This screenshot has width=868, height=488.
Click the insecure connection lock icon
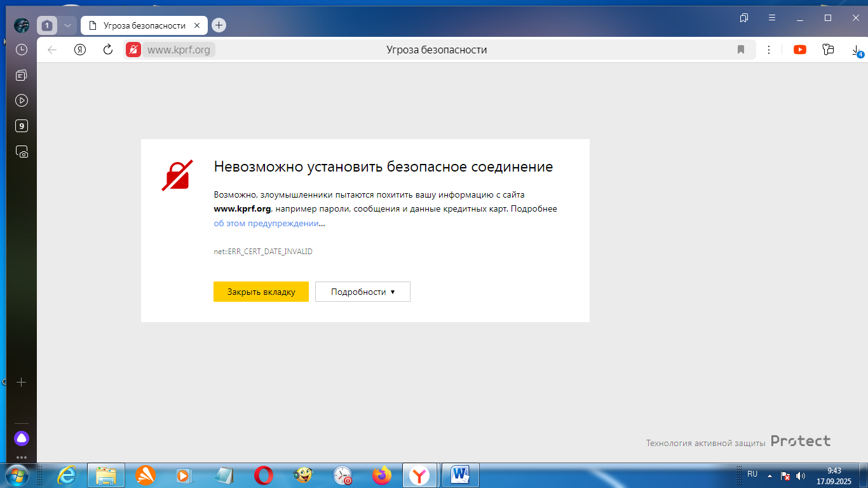[133, 50]
